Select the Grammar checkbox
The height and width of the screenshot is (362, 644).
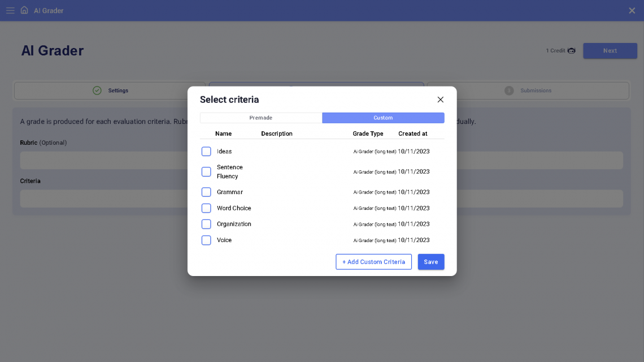pos(206,192)
